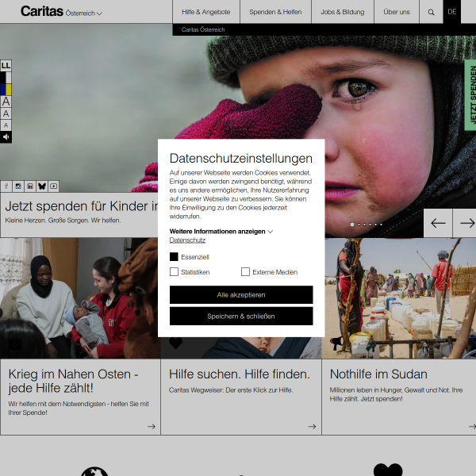Click arrow on Krieg im Nahen Osten card
The height and width of the screenshot is (476, 476).
pyautogui.click(x=152, y=427)
